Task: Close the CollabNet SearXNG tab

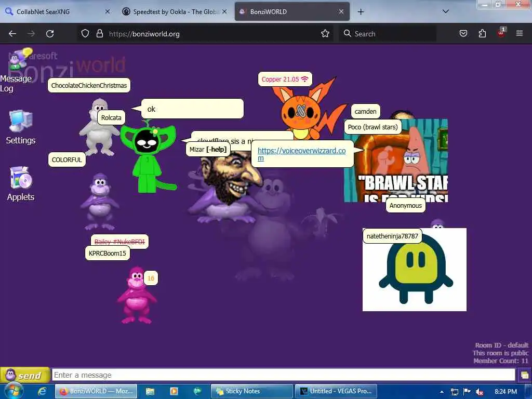Action: tap(108, 11)
